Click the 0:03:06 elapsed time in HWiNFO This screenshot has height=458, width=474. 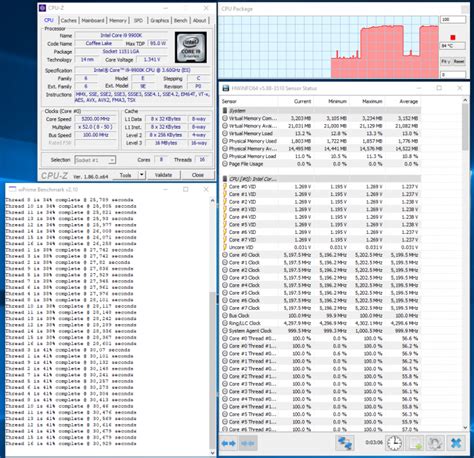click(374, 442)
